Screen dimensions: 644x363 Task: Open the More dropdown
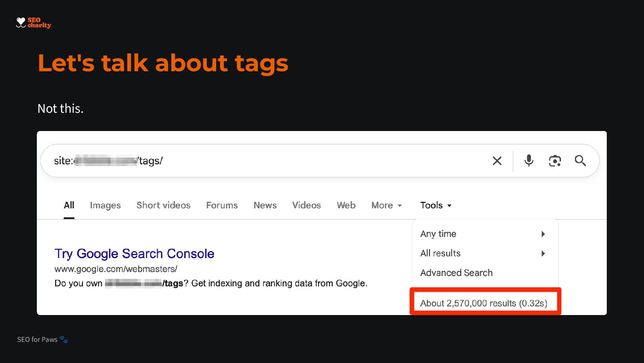pos(386,205)
